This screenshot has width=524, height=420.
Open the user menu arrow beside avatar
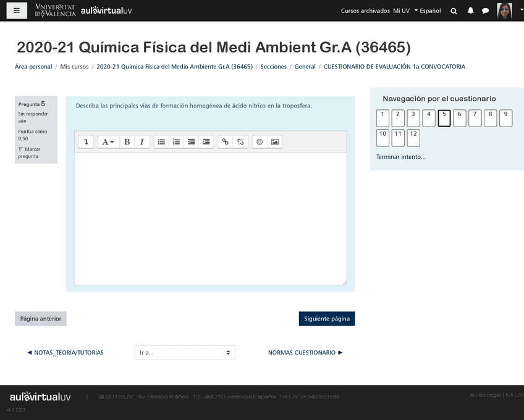pyautogui.click(x=522, y=10)
